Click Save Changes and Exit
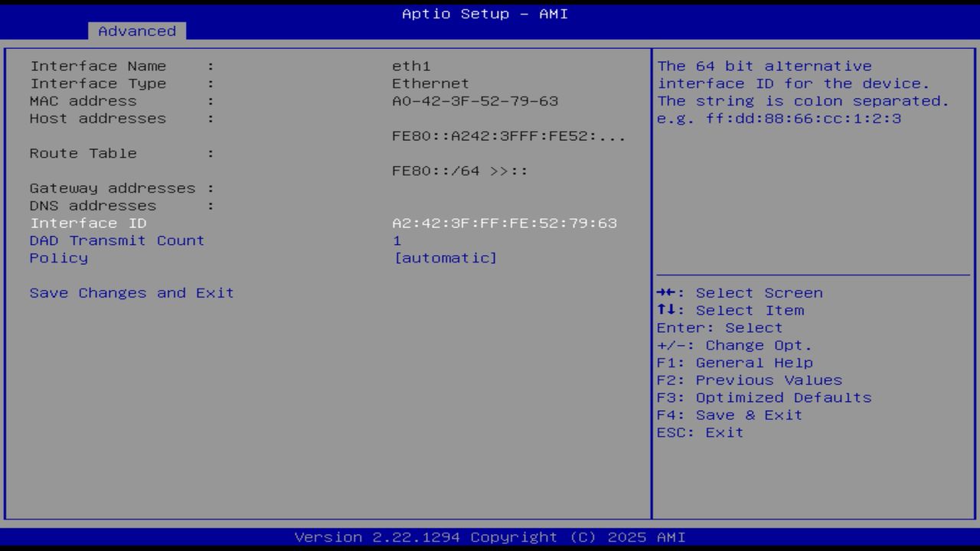 [131, 292]
